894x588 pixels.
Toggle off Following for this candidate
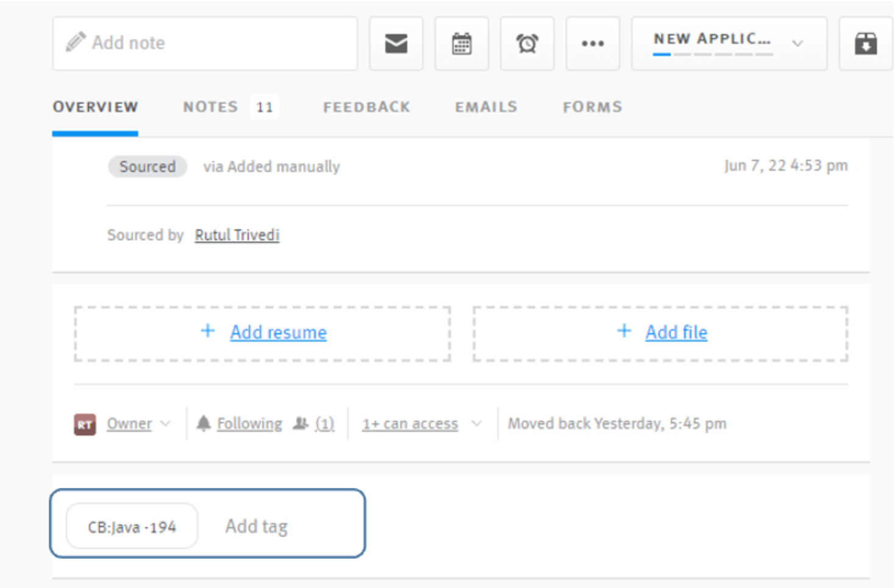point(251,423)
